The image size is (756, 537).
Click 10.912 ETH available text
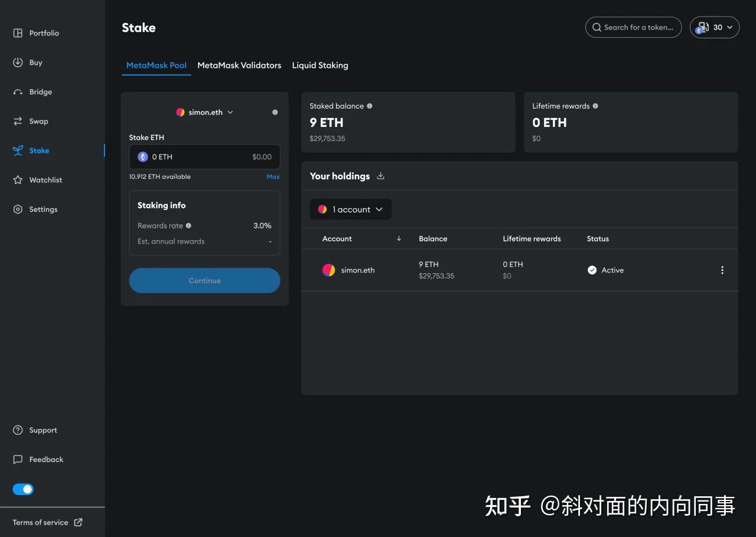(160, 176)
